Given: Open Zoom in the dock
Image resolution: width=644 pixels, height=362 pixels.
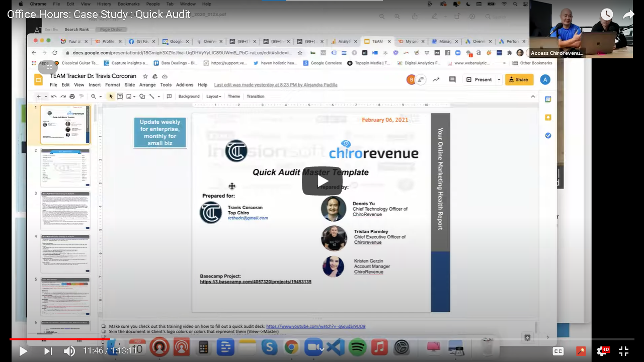Looking at the screenshot, I should coord(313,347).
